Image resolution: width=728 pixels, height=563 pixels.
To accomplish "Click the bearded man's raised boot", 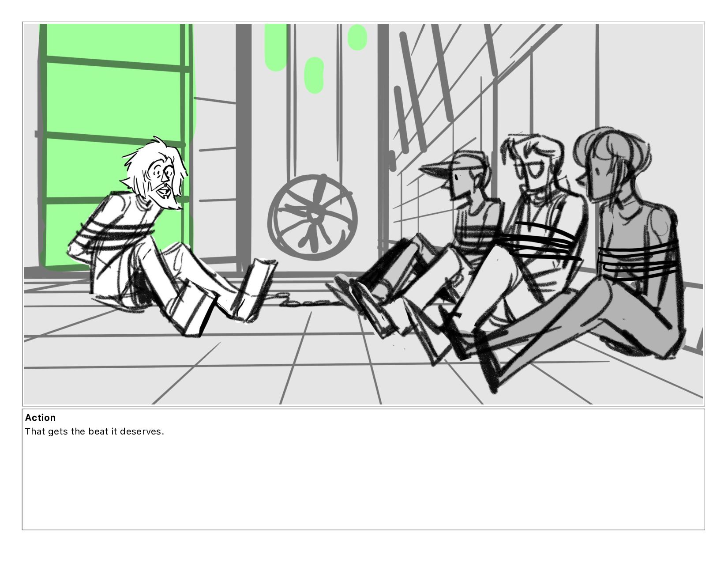I will 256,289.
